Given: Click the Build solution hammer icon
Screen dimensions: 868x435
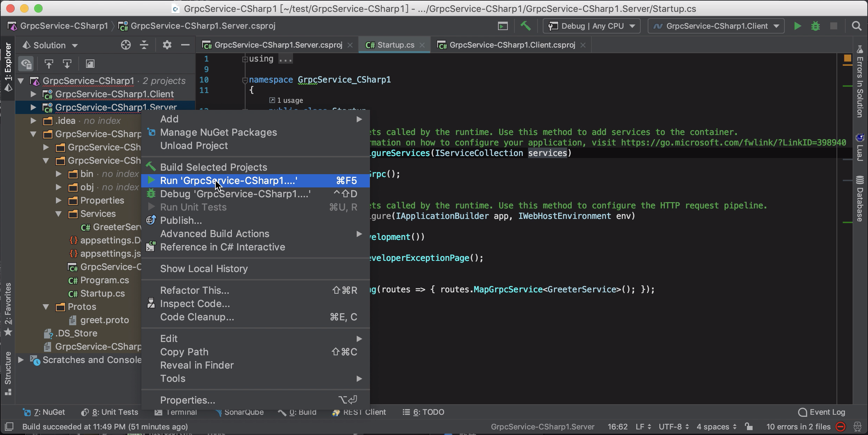Looking at the screenshot, I should 525,26.
